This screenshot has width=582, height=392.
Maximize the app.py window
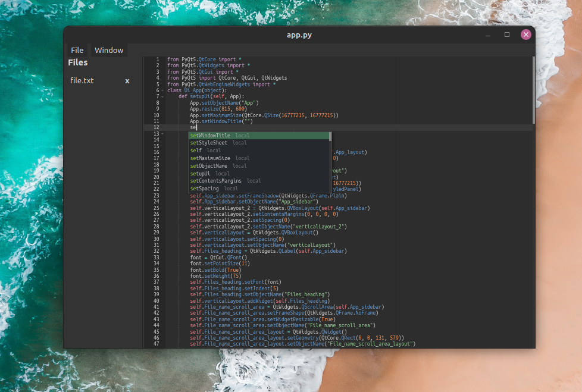(x=507, y=35)
